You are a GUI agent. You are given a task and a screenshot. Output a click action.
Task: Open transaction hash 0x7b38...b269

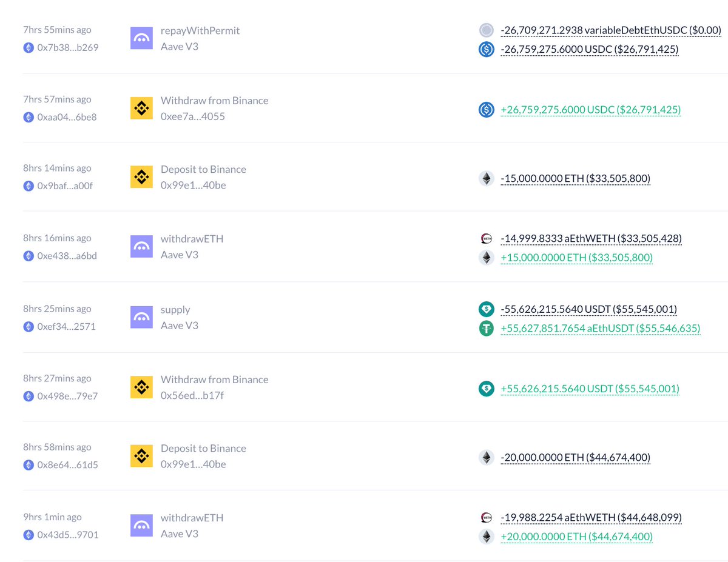[x=67, y=47]
